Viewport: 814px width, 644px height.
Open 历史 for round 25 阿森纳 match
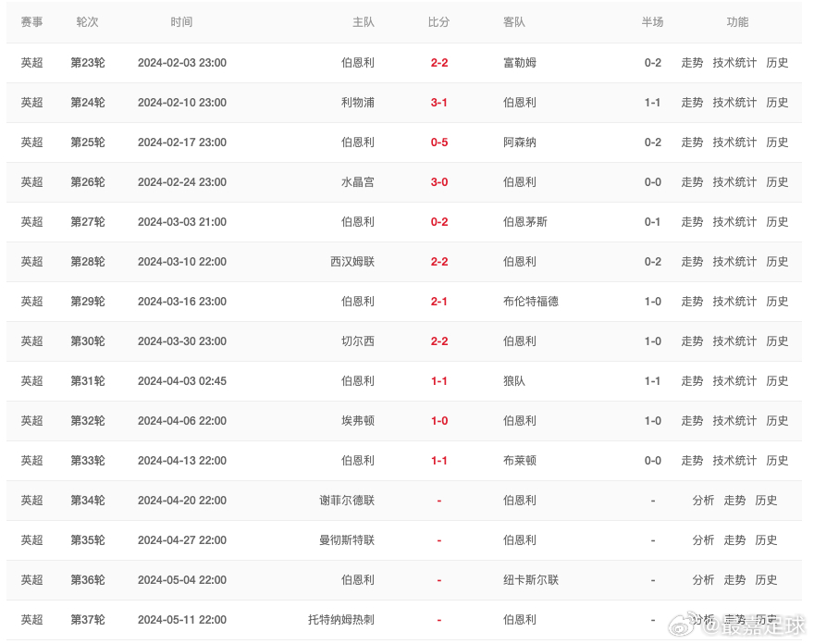coord(777,142)
